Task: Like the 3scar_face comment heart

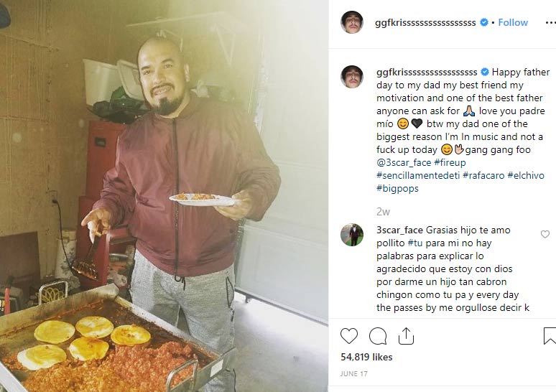Action: [x=545, y=234]
